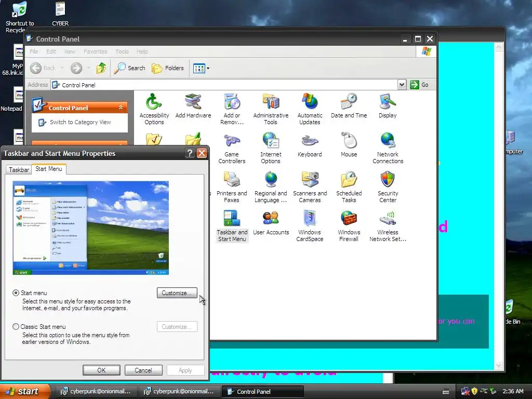This screenshot has height=399, width=532.
Task: Open Internet Options icon
Action: pyautogui.click(x=271, y=148)
